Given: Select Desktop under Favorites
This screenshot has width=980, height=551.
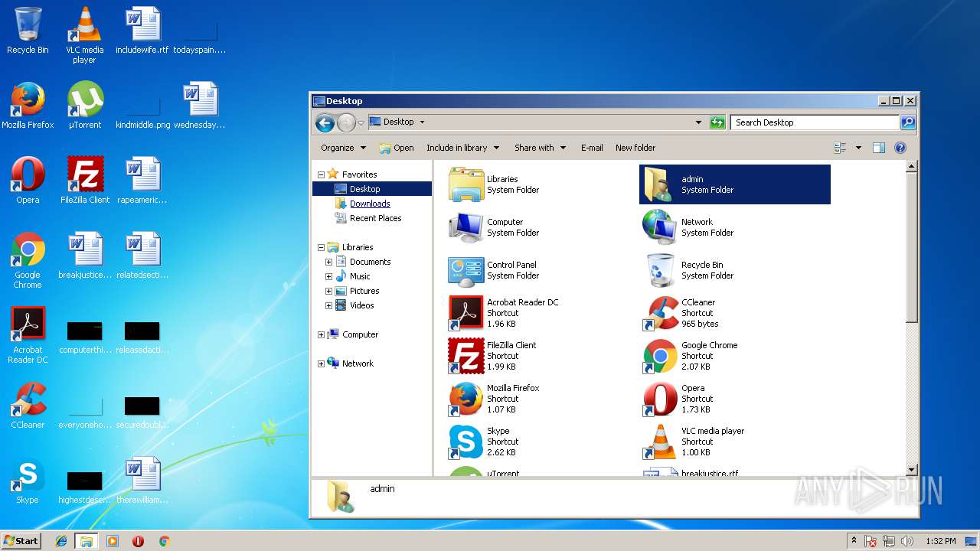Looking at the screenshot, I should [364, 189].
